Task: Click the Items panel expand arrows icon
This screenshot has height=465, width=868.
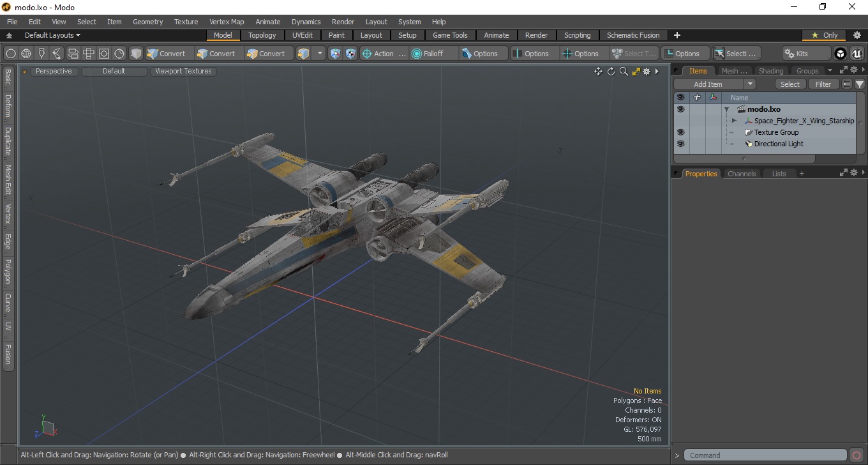Action: point(843,70)
